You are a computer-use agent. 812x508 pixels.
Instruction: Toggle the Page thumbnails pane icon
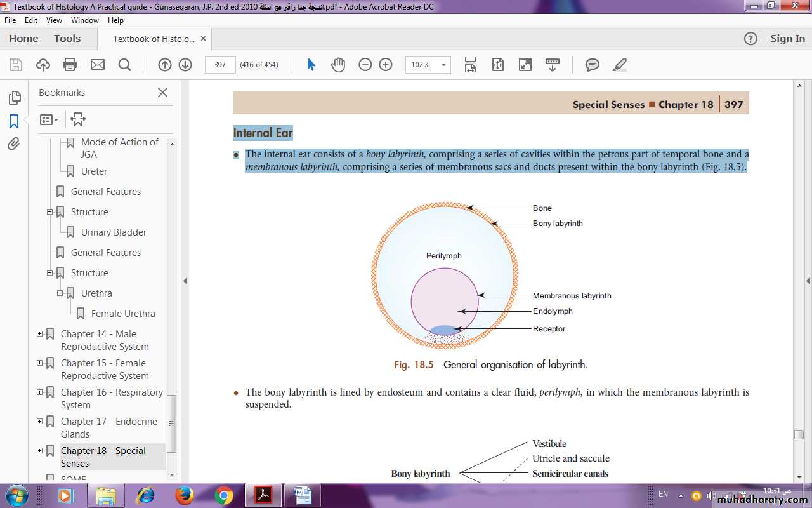pos(14,97)
